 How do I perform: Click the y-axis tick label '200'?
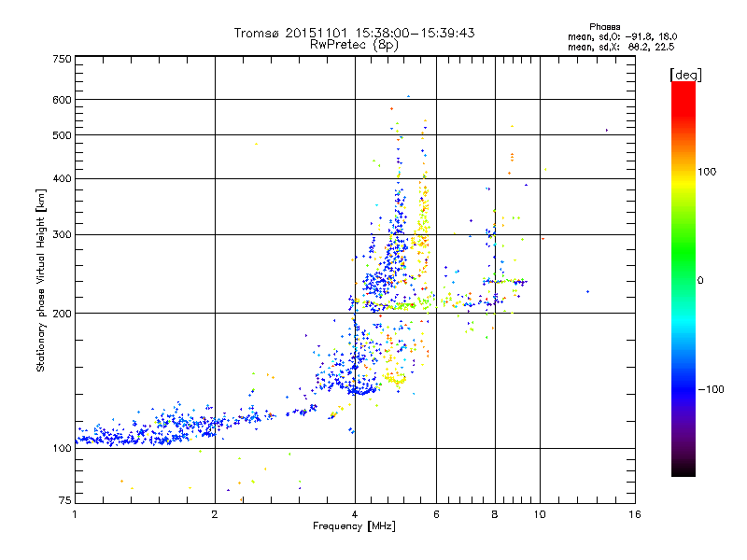[63, 314]
